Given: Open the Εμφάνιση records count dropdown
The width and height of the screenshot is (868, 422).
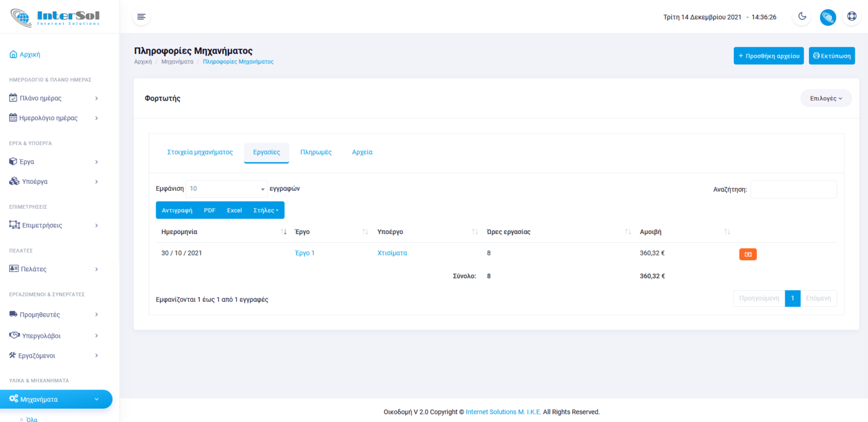Looking at the screenshot, I should coord(226,189).
